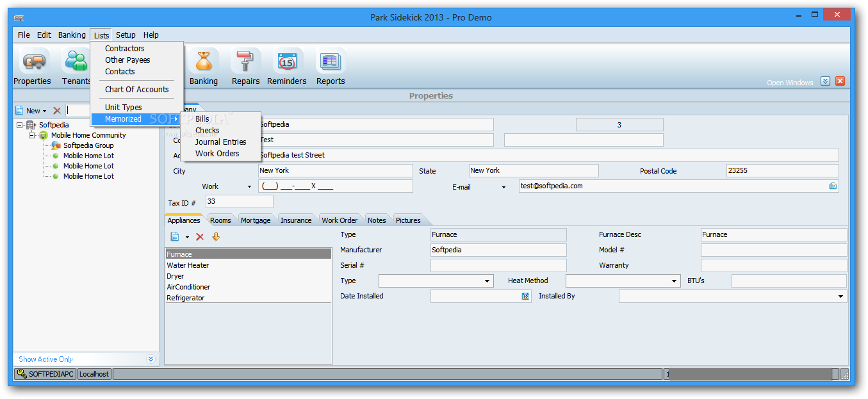Open the File menu
This screenshot has width=868, height=399.
pos(24,35)
